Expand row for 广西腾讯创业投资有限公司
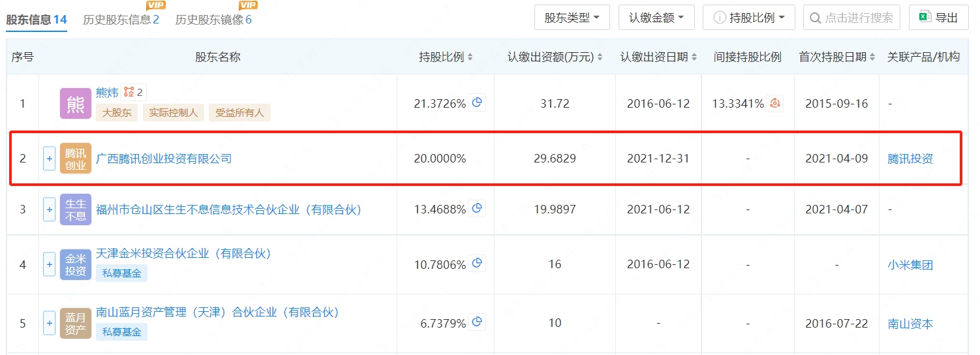 point(49,159)
